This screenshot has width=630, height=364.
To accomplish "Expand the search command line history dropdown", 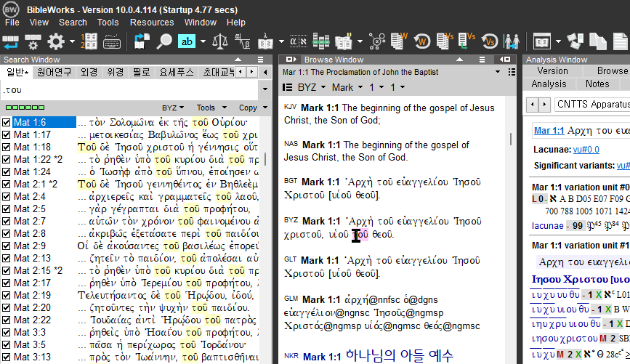I will tap(264, 89).
